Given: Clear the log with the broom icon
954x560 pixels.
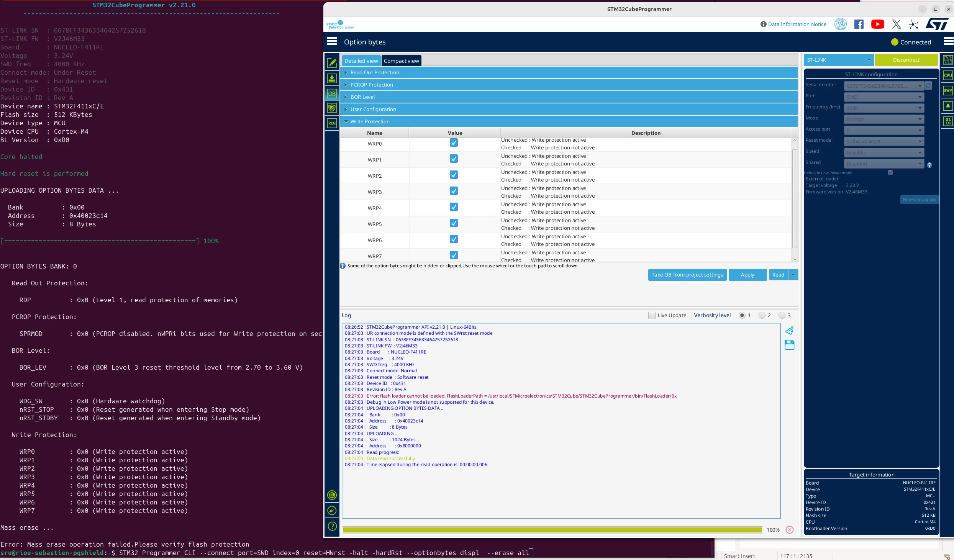Looking at the screenshot, I should coord(790,330).
